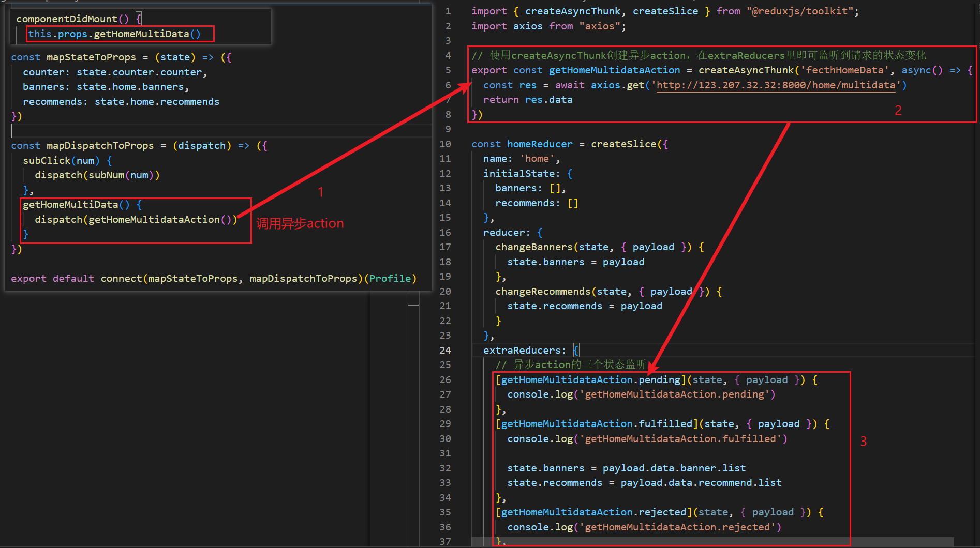Click the axios URL link on line 6
The width and height of the screenshot is (980, 548).
point(776,85)
